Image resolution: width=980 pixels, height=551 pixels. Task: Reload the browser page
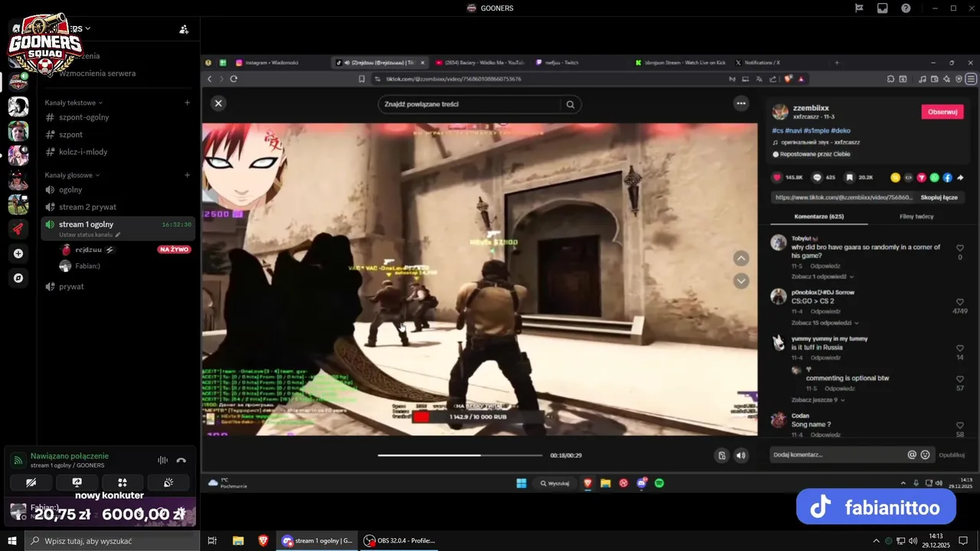(234, 79)
